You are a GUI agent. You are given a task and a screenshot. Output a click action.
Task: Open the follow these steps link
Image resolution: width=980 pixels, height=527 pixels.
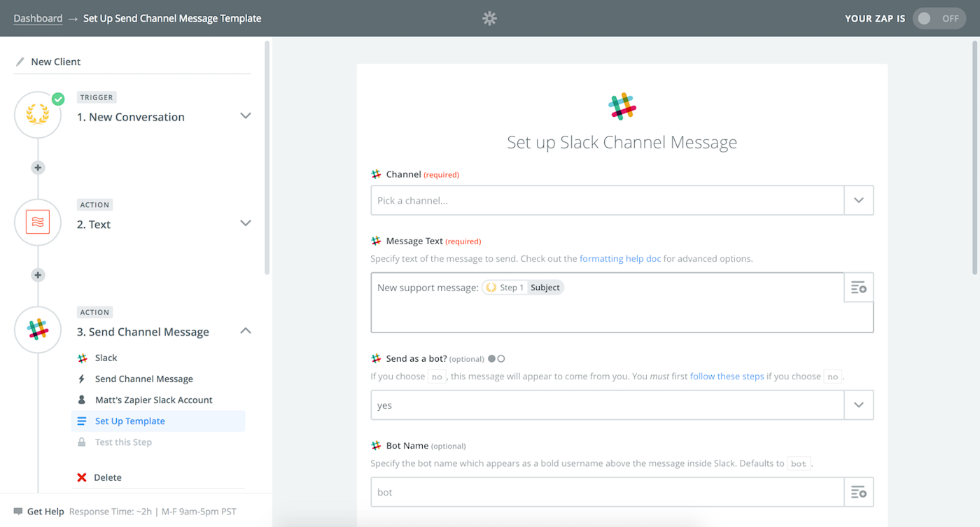coord(727,376)
